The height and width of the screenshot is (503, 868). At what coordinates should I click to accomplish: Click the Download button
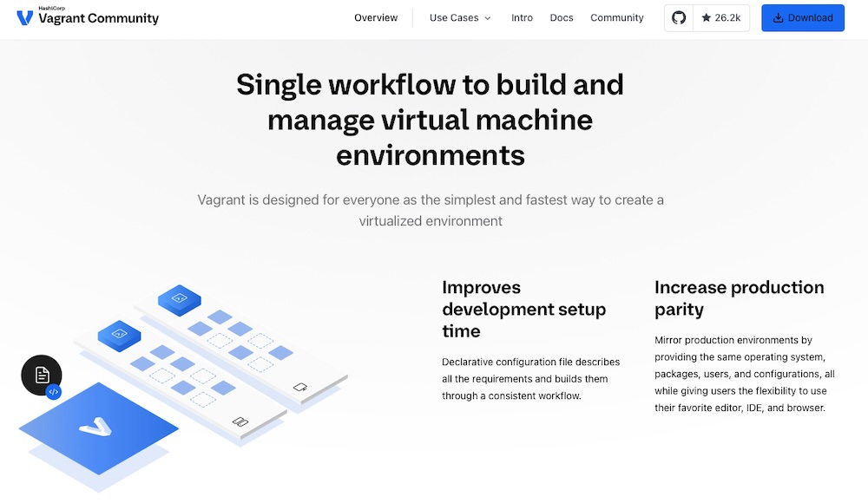[803, 17]
